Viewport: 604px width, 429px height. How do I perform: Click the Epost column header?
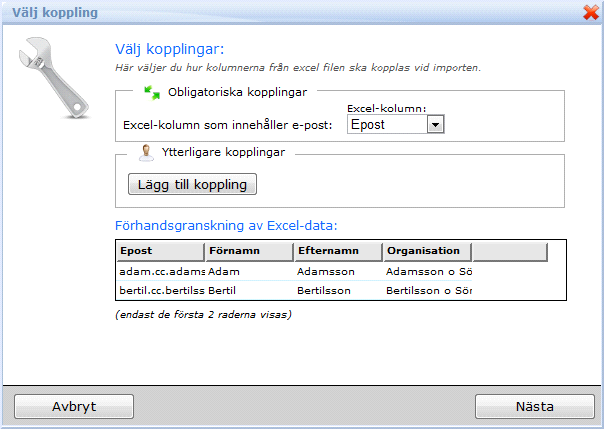[x=160, y=251]
